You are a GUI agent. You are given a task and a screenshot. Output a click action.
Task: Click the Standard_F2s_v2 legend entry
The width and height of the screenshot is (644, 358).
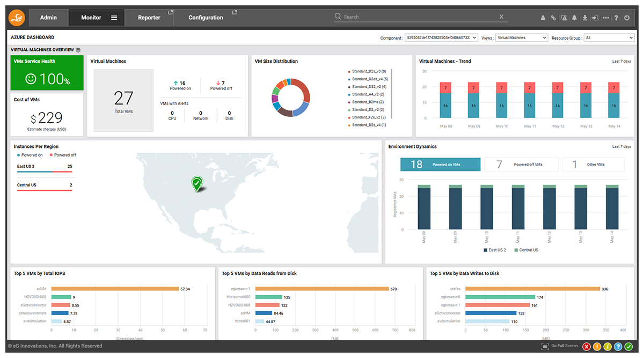tap(367, 117)
